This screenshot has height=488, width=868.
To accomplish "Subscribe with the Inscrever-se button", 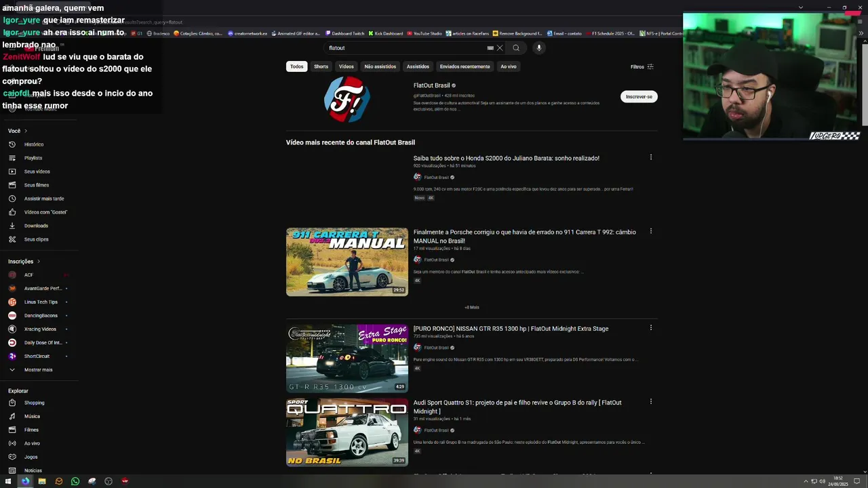I will point(639,96).
